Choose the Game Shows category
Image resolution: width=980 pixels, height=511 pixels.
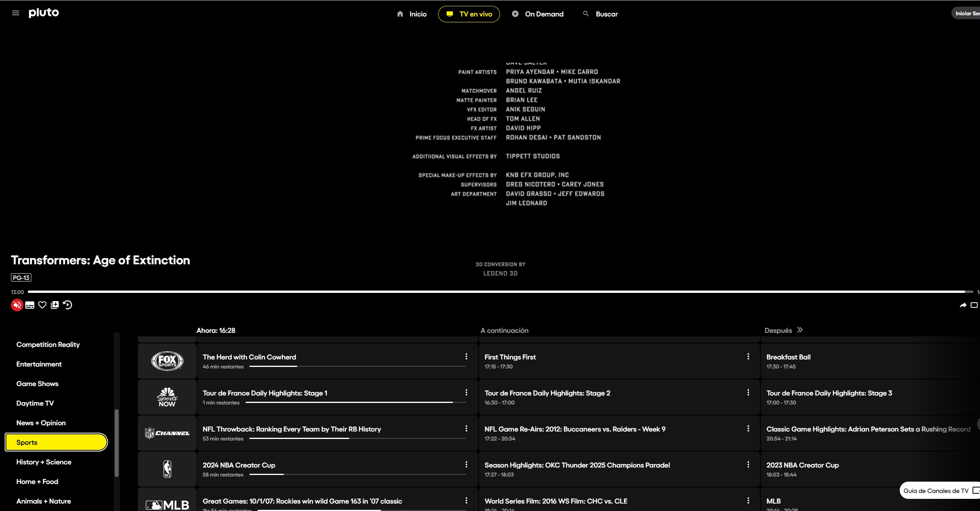[38, 384]
